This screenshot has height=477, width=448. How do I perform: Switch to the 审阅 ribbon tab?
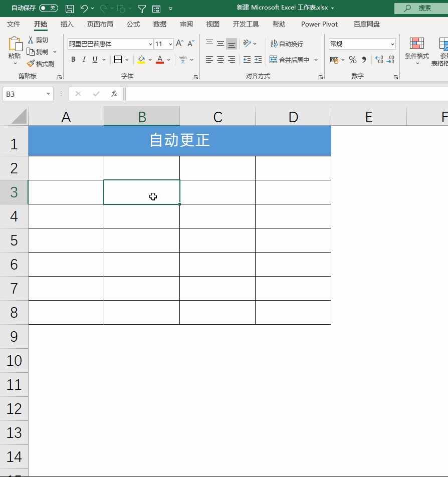[x=186, y=24]
